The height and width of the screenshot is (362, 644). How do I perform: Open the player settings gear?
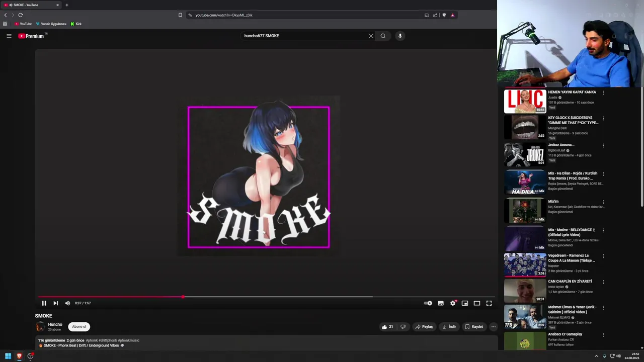453,303
